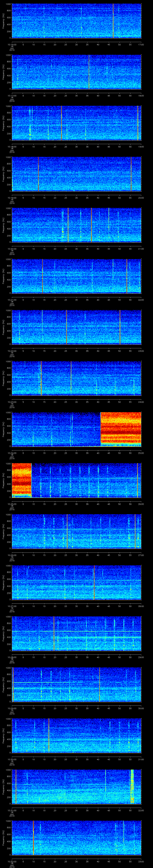Image resolution: width=153 pixels, height=868 pixels.
Task: Select red line near 23s in 10:18 spectrogram
Action: click(x=62, y=123)
